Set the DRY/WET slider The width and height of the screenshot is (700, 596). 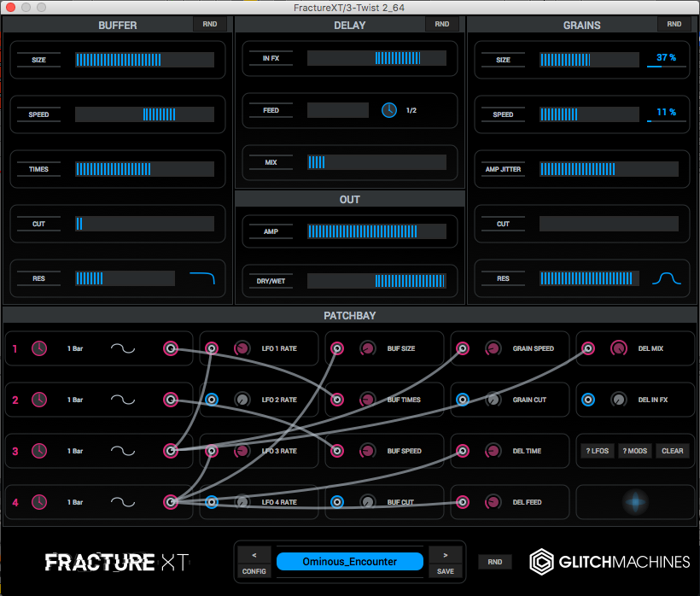(x=376, y=281)
